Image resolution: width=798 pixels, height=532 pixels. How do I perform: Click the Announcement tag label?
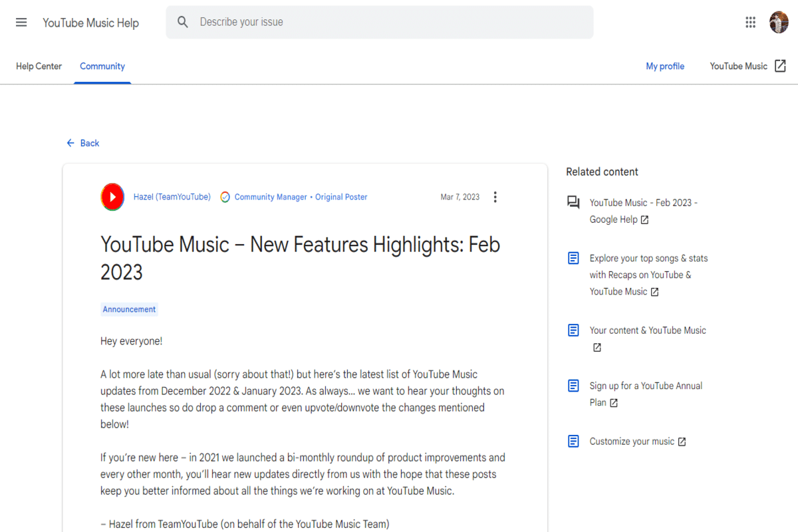pyautogui.click(x=129, y=309)
